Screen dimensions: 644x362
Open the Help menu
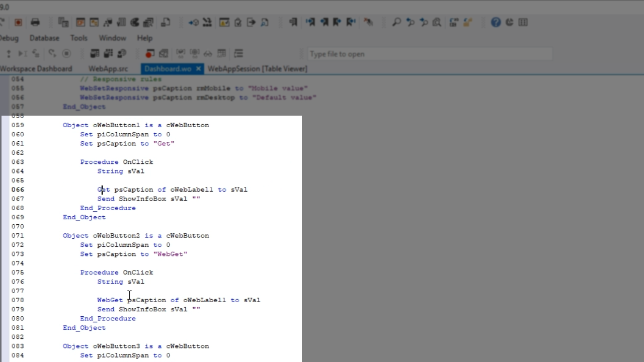coord(144,38)
